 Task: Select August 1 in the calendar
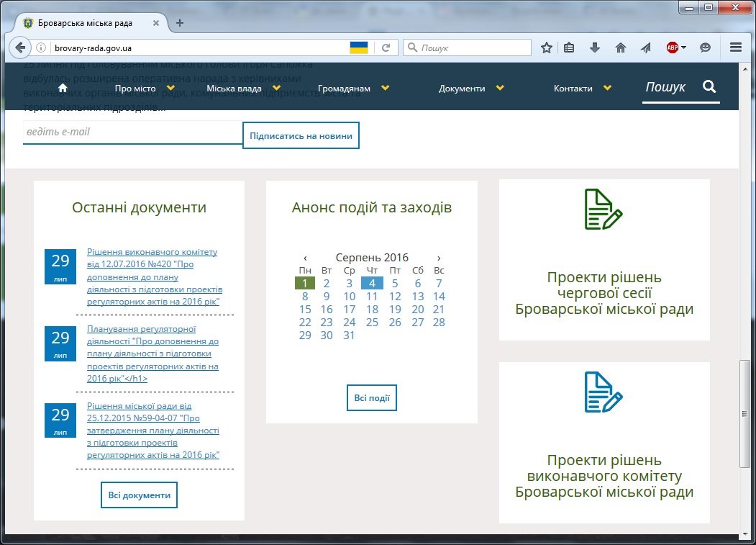305,283
